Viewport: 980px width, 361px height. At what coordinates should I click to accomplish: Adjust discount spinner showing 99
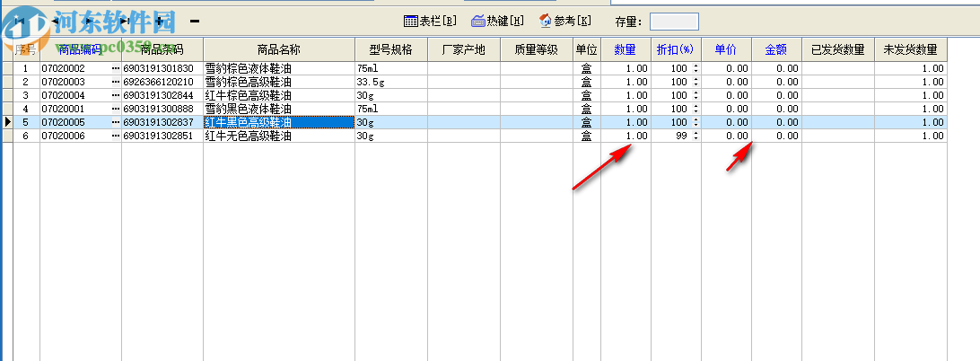(696, 136)
